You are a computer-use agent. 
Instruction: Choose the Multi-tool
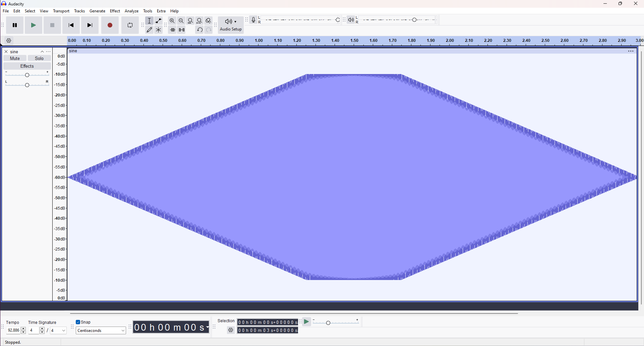158,29
